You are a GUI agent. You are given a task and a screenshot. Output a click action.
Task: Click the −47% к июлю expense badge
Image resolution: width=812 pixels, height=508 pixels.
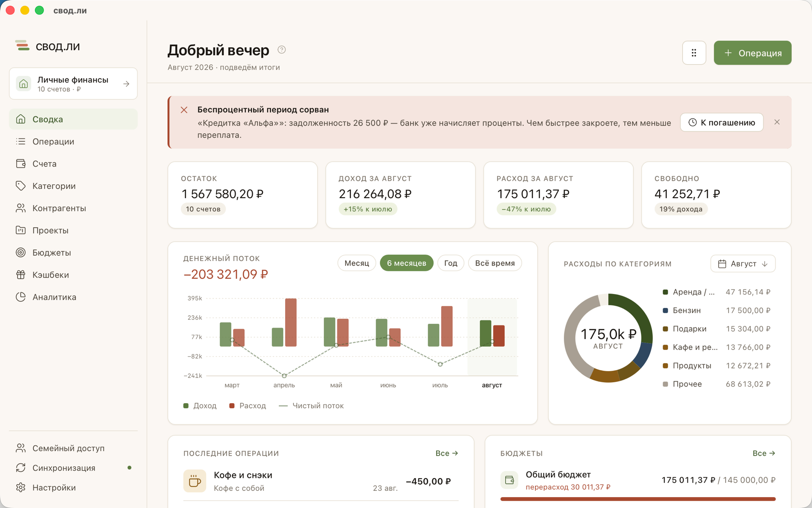(526, 209)
